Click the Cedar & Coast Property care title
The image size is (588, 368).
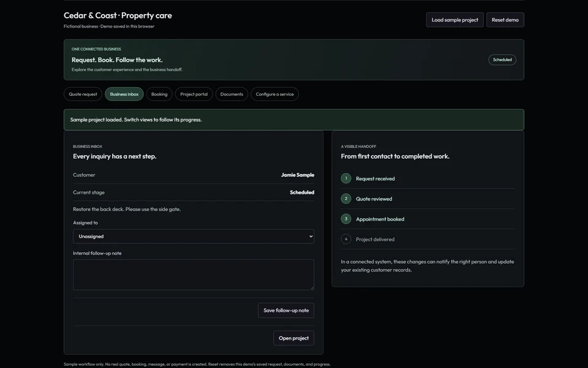point(118,15)
